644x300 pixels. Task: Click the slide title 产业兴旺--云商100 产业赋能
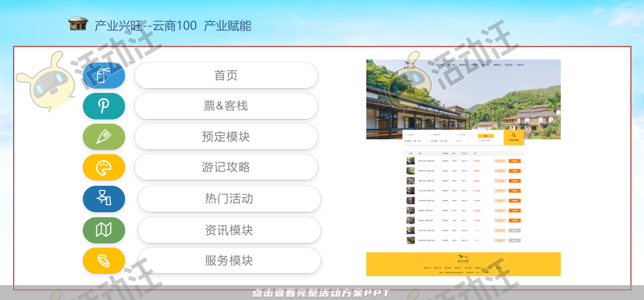coord(173,26)
